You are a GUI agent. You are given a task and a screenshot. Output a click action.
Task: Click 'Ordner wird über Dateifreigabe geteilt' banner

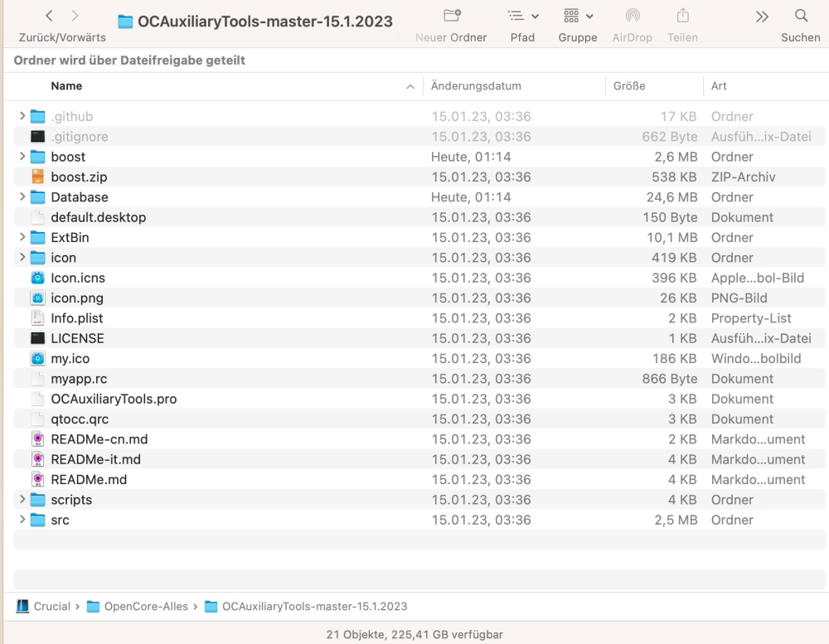pyautogui.click(x=129, y=61)
